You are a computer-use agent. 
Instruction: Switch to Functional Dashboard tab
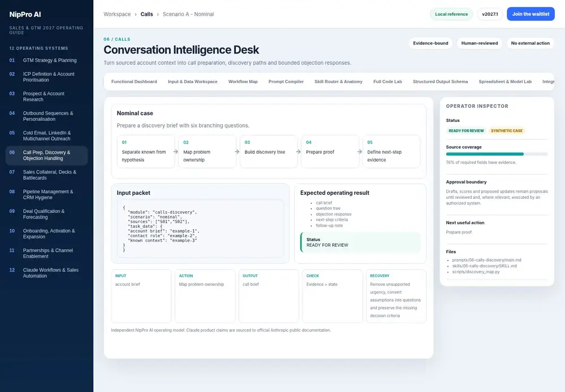click(134, 82)
